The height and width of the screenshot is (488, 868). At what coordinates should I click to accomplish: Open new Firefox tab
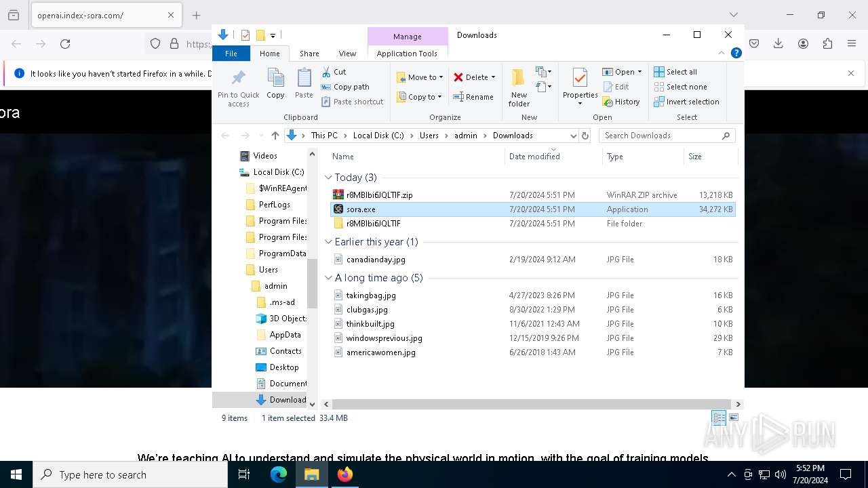tap(196, 15)
